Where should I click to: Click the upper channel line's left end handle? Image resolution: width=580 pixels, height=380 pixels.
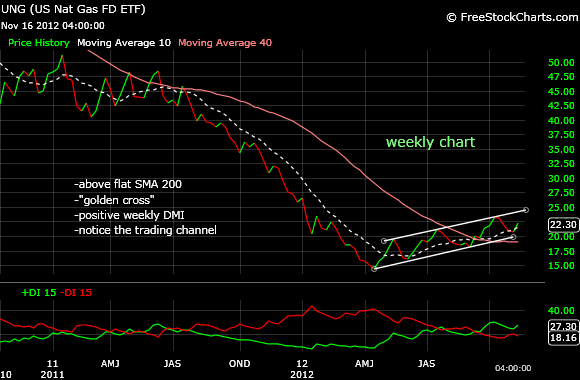click(384, 241)
